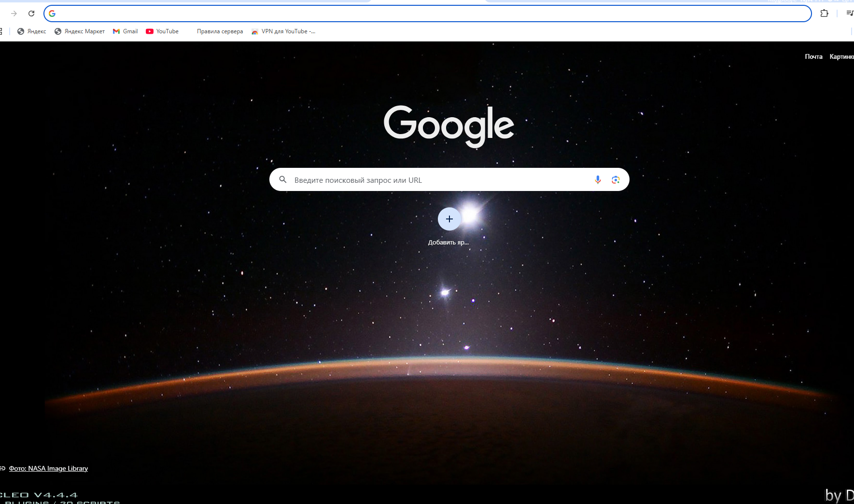Screen dimensions: 854x504
Task: Click the magnifier icon in search box
Action: [283, 180]
